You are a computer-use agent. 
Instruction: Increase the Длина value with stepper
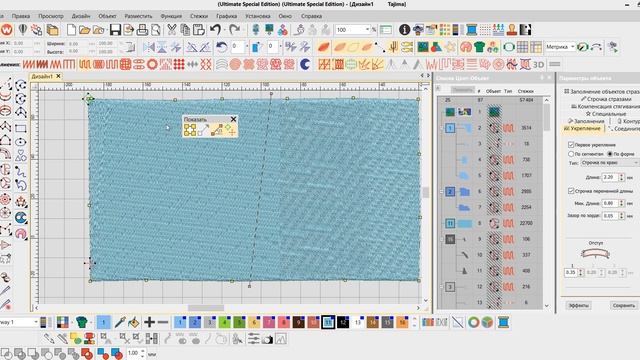622,176
